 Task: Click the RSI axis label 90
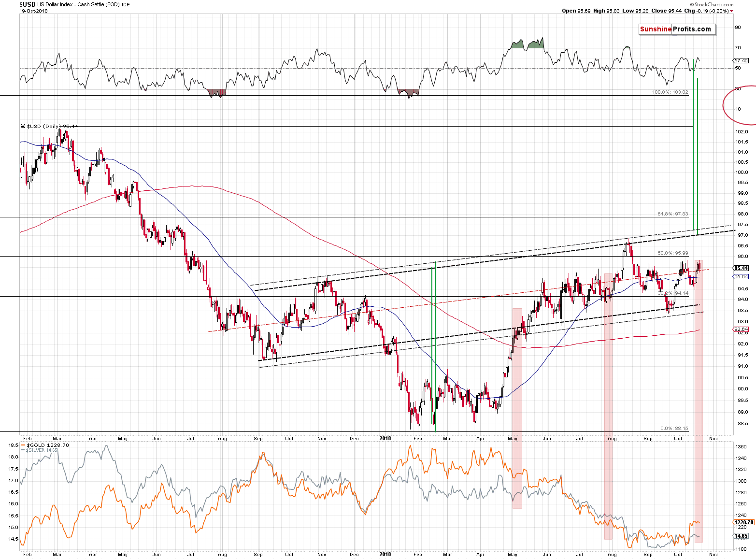[x=738, y=28]
